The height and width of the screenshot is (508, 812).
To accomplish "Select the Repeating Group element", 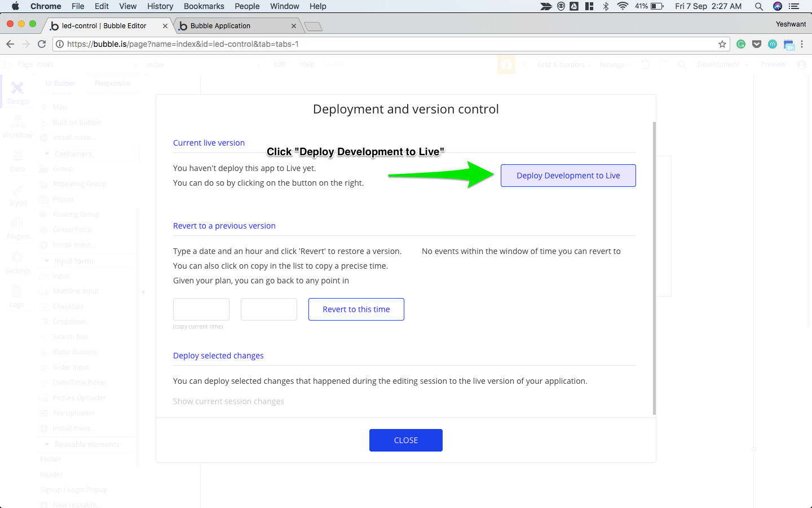I will pos(80,184).
